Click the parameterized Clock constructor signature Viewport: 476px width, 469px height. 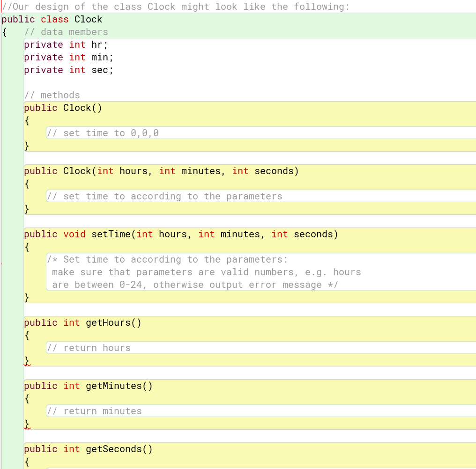[x=161, y=171]
